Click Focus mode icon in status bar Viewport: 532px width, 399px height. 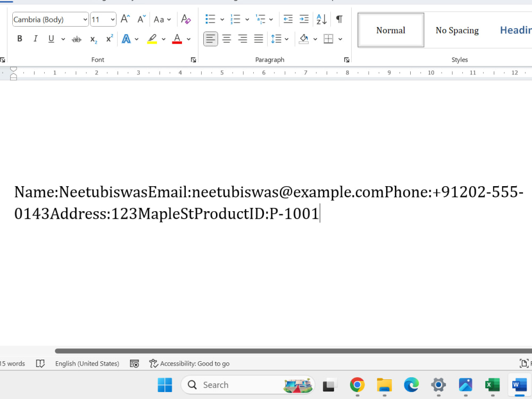pyautogui.click(x=524, y=364)
